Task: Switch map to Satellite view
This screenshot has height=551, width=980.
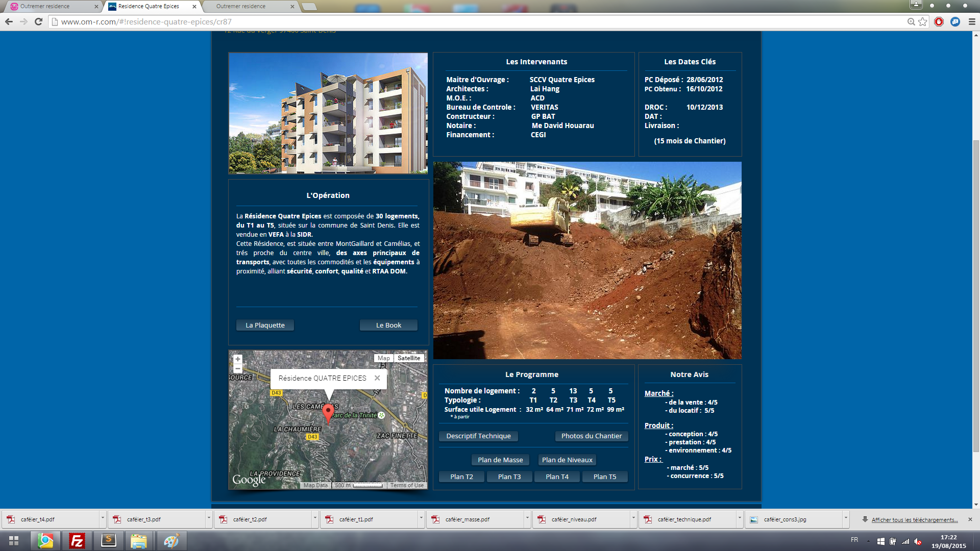Action: click(x=409, y=358)
